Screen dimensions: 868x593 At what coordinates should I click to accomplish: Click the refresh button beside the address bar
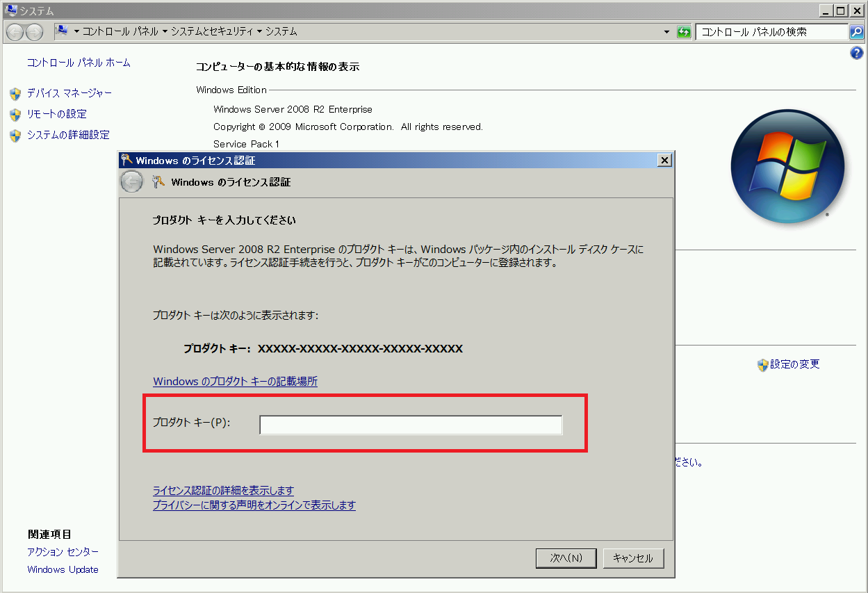[x=684, y=32]
